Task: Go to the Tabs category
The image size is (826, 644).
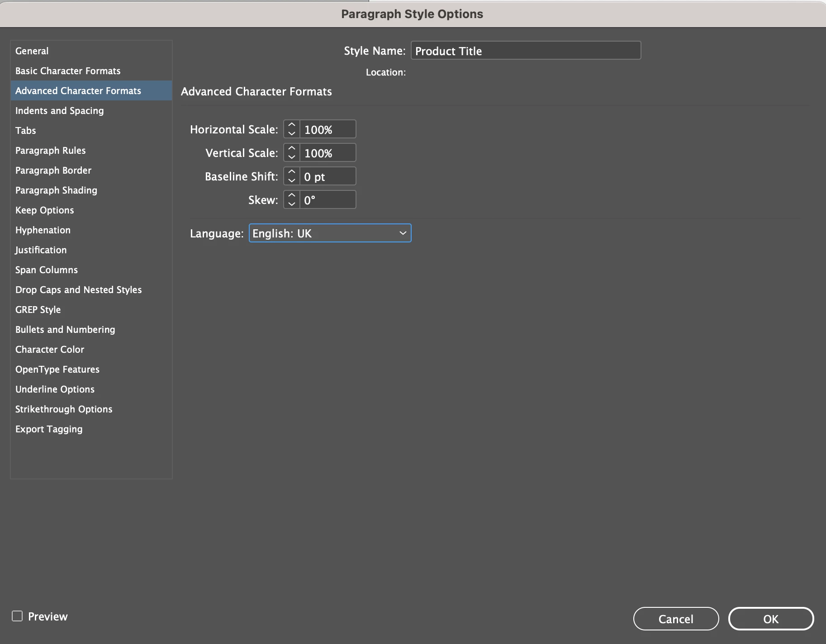Action: click(91, 131)
